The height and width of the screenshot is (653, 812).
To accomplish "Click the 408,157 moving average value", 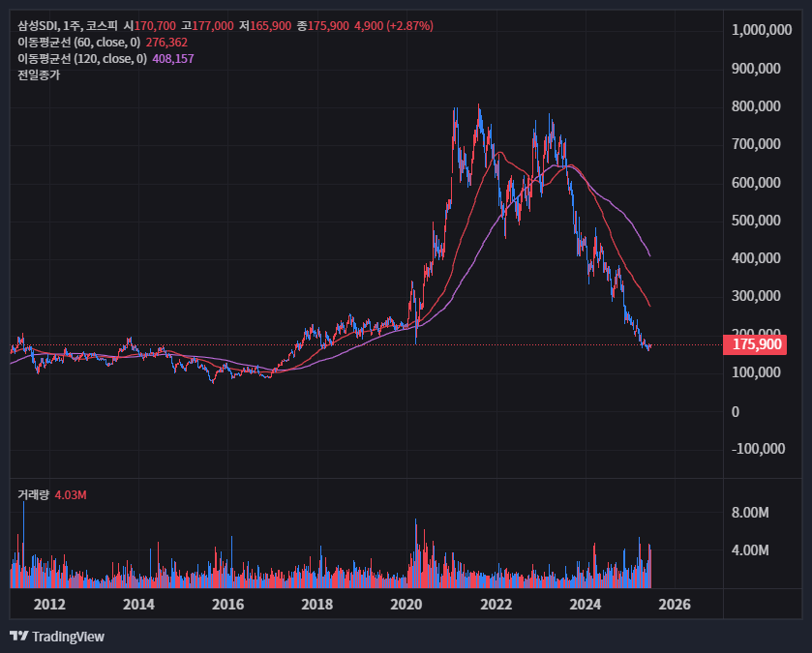I will coord(173,59).
